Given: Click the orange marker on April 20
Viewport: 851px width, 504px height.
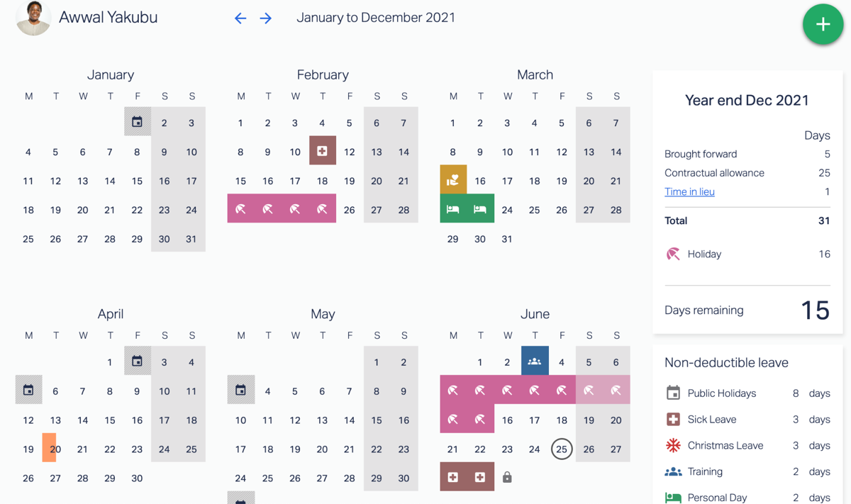Looking at the screenshot, I should (x=49, y=448).
